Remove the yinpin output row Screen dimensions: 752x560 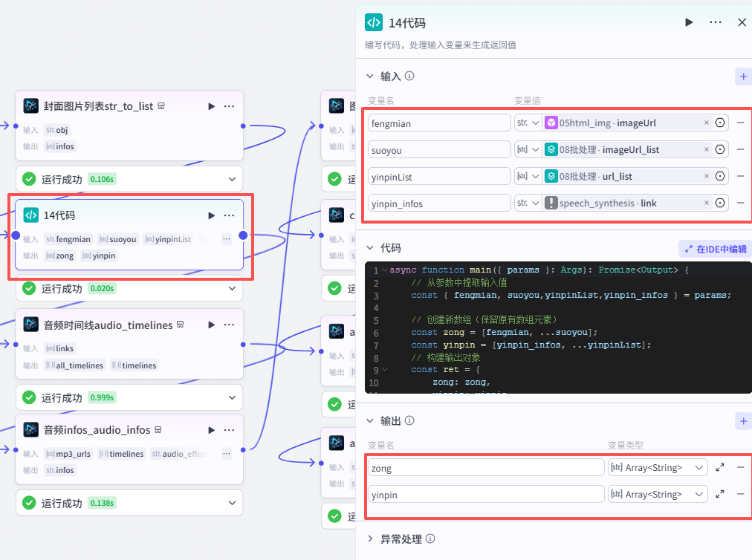click(x=741, y=495)
